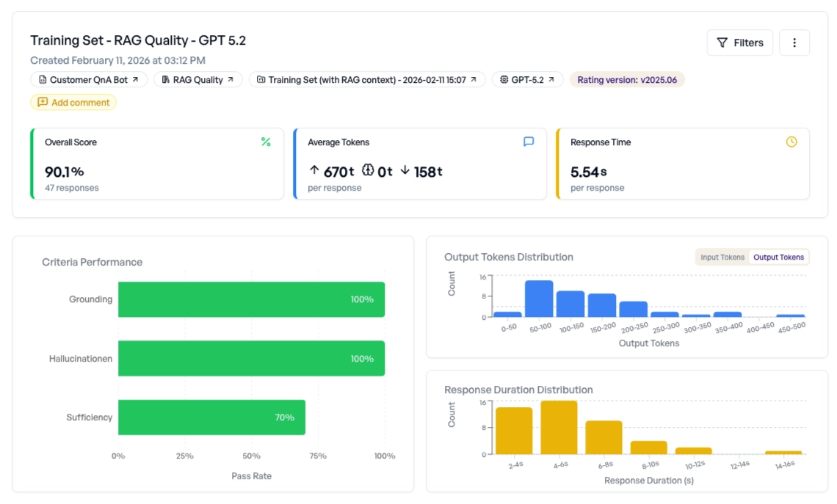Click the Grounding pass rate bar

[x=251, y=299]
